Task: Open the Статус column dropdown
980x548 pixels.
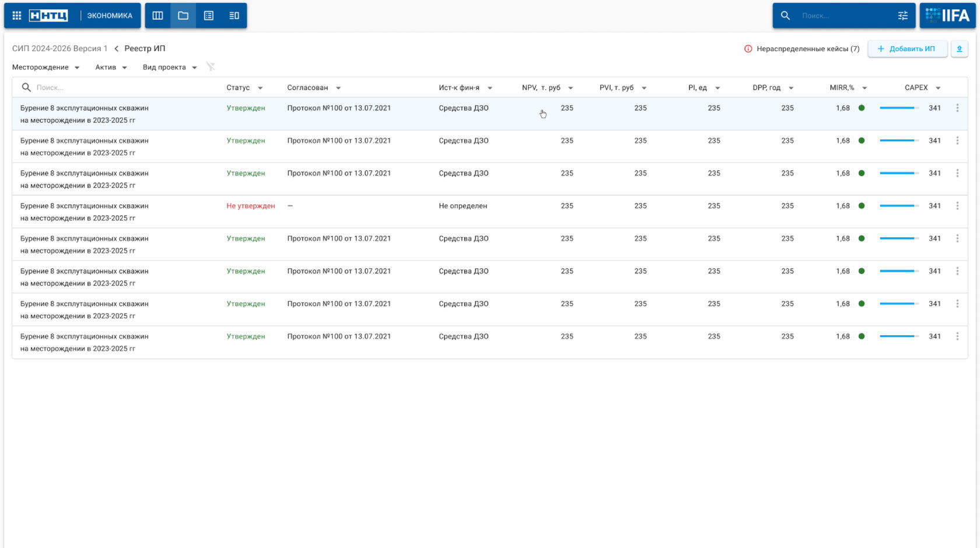Action: click(260, 88)
